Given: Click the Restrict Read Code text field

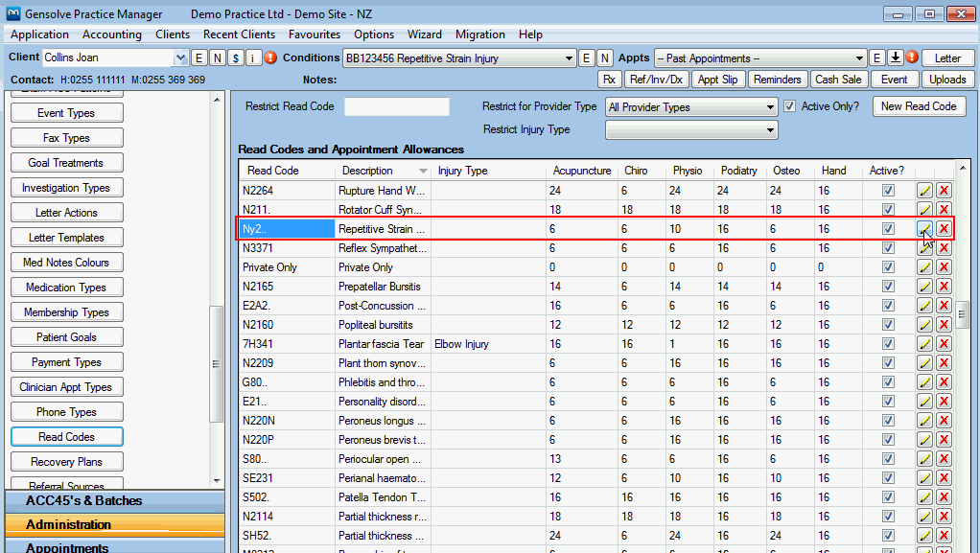Looking at the screenshot, I should coord(396,106).
